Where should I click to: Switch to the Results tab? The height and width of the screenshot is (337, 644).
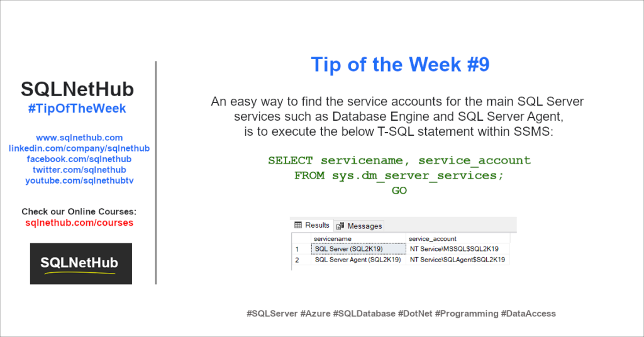(313, 225)
